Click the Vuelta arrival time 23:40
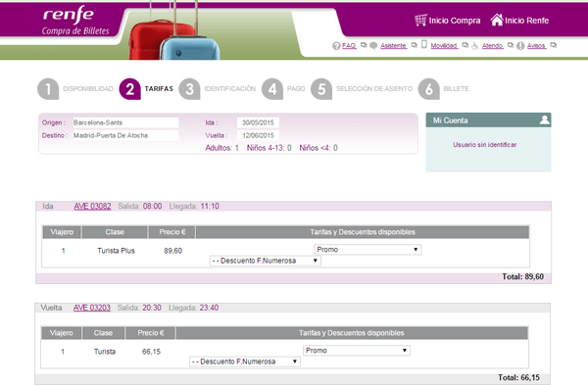Image resolution: width=588 pixels, height=385 pixels. (209, 308)
